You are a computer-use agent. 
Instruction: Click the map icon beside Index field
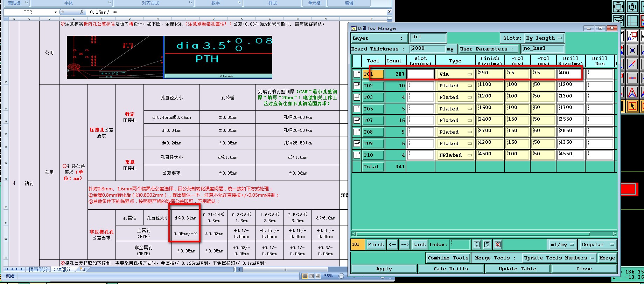(x=487, y=244)
